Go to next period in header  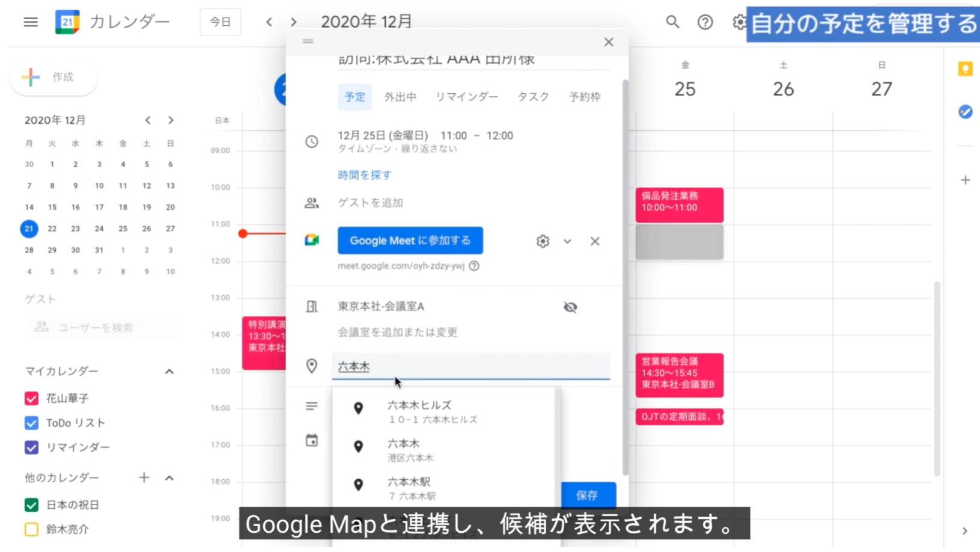click(x=293, y=22)
